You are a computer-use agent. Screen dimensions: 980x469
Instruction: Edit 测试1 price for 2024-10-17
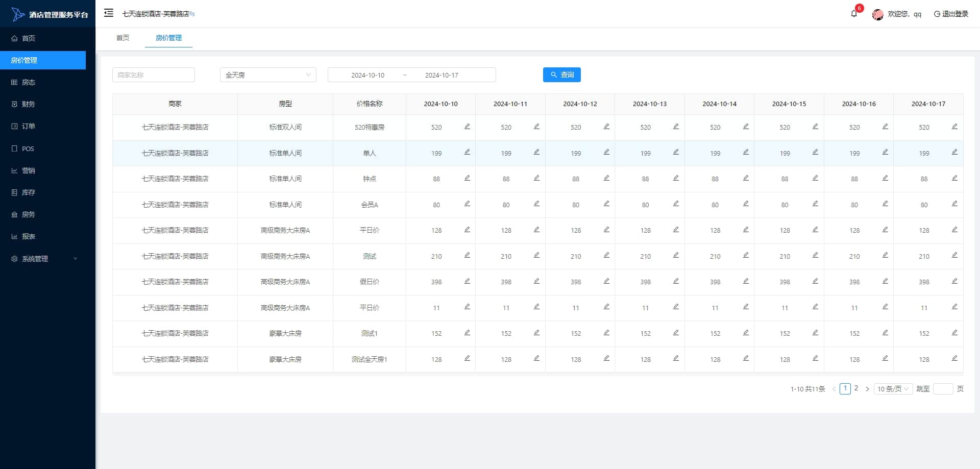[954, 333]
